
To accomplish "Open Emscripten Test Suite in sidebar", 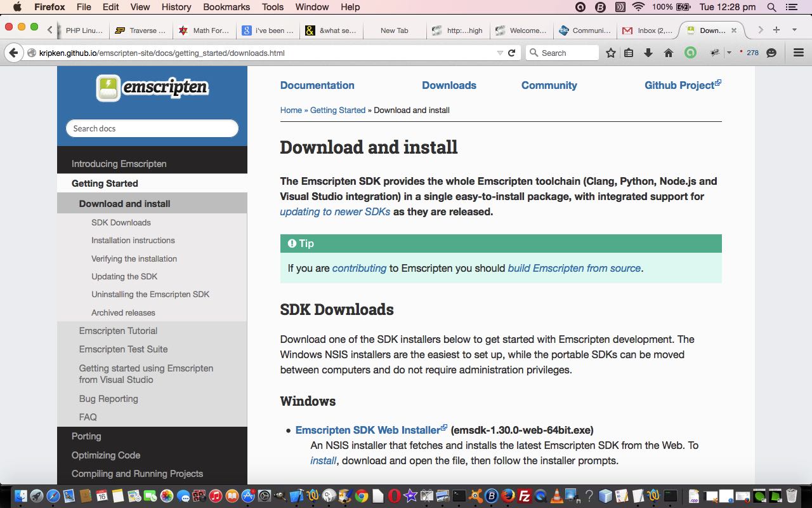I will click(152, 349).
